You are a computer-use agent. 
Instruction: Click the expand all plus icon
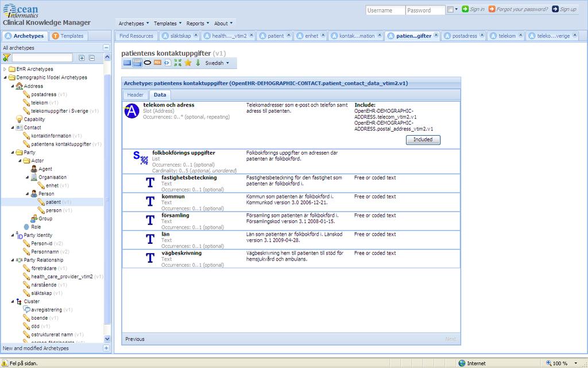coord(82,58)
